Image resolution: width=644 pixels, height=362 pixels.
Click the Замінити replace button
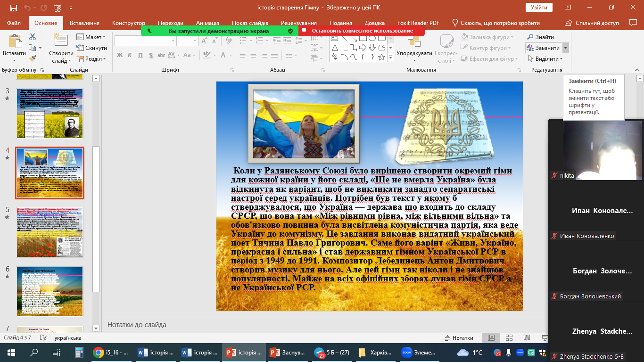click(544, 48)
